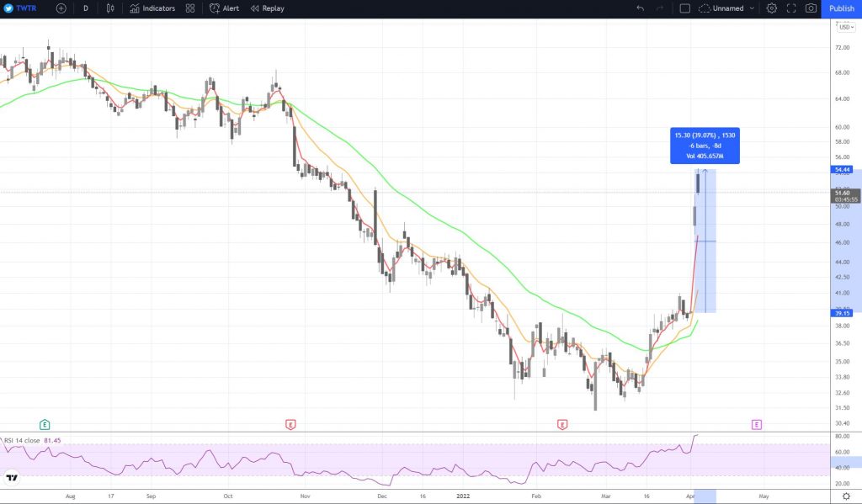Enter fullscreen mode

791,8
